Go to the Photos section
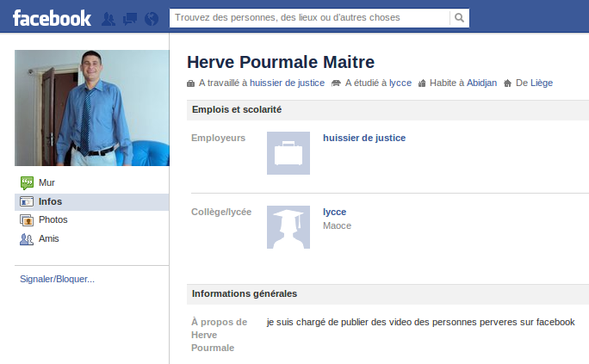Screen dimensions: 589x364 pyautogui.click(x=53, y=220)
